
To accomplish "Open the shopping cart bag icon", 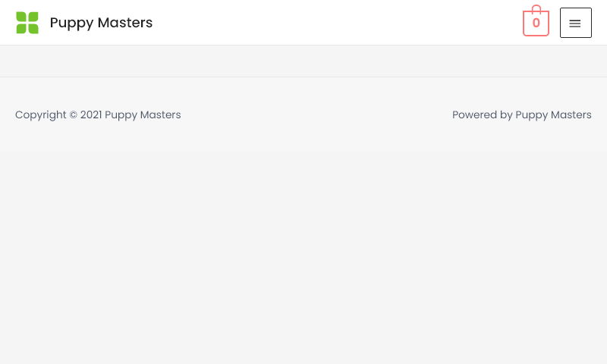I will 536,24.
